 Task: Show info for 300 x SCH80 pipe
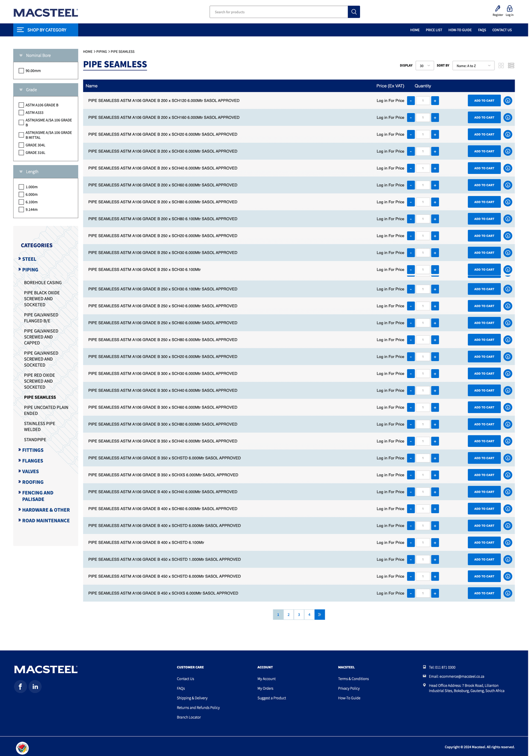point(508,424)
